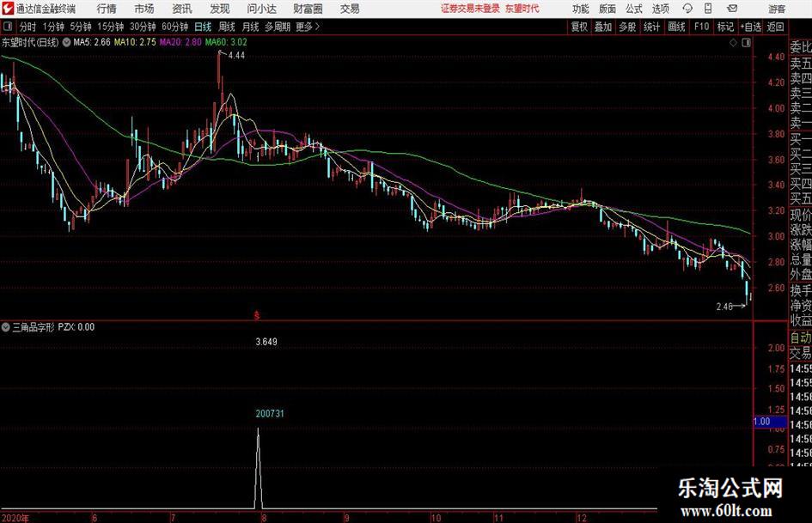Screen dimensions: 812x523
Task: Click the 叠加 overlay toolbar button
Action: point(603,27)
